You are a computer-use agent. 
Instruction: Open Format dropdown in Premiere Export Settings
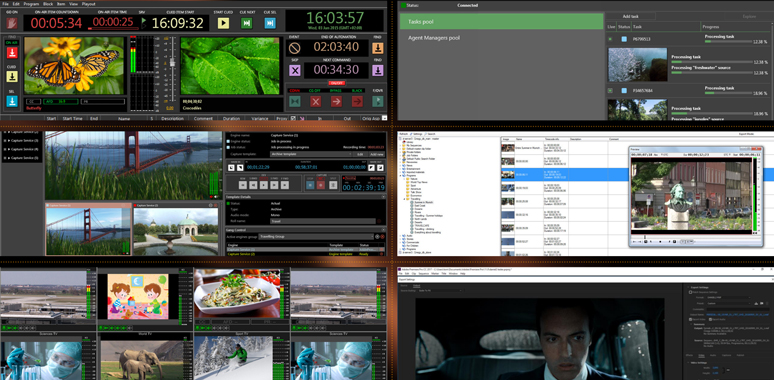tap(729, 298)
